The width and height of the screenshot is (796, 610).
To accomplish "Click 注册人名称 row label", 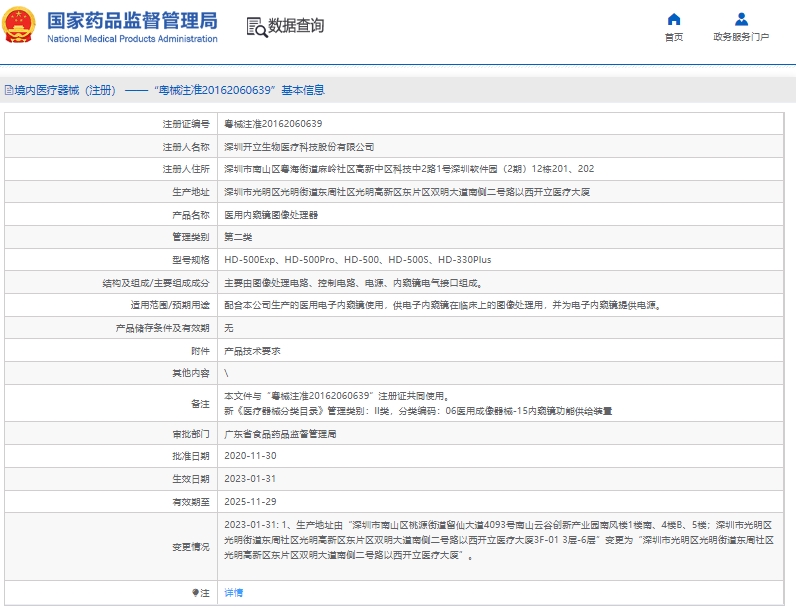I will click(x=186, y=147).
